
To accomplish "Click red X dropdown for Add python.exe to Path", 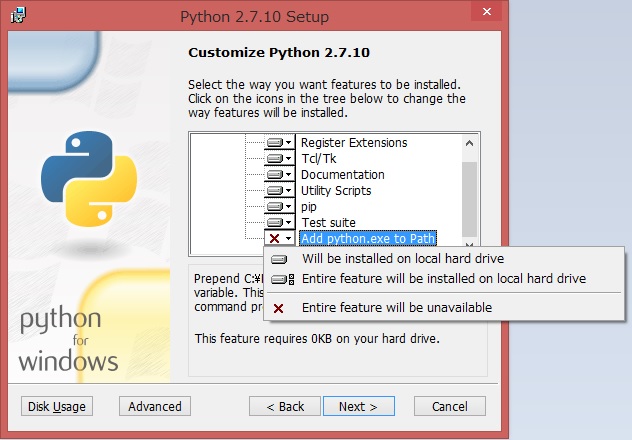I will [280, 238].
